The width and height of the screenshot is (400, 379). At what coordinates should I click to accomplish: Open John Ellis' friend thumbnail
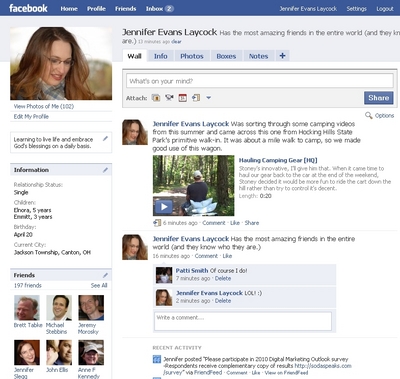59,352
